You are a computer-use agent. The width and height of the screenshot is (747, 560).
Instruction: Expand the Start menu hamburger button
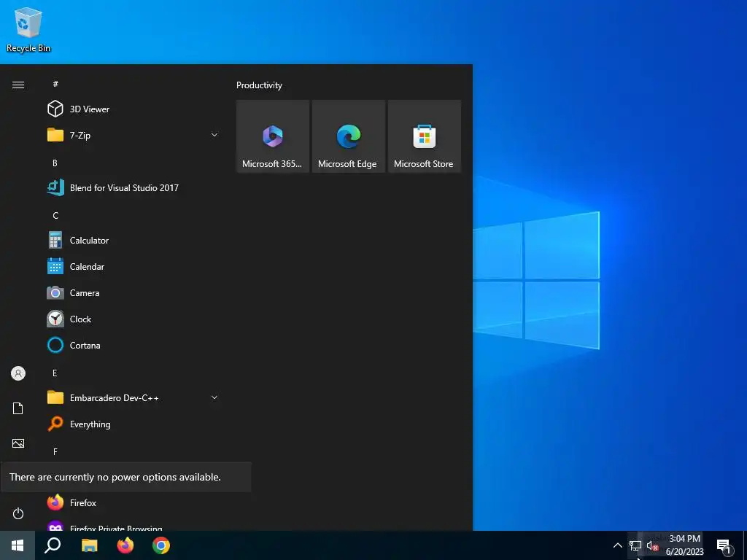[18, 85]
